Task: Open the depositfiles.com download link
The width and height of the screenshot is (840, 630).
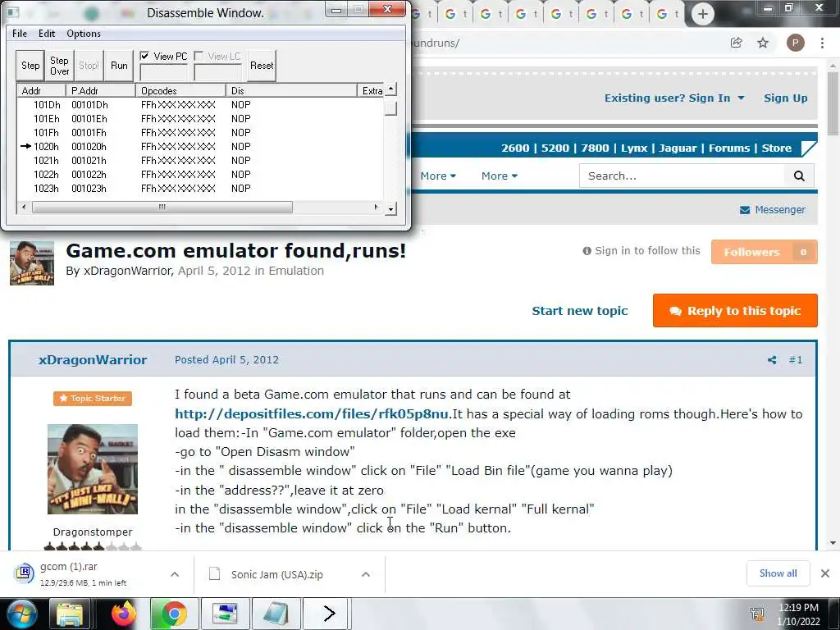Action: [x=311, y=414]
